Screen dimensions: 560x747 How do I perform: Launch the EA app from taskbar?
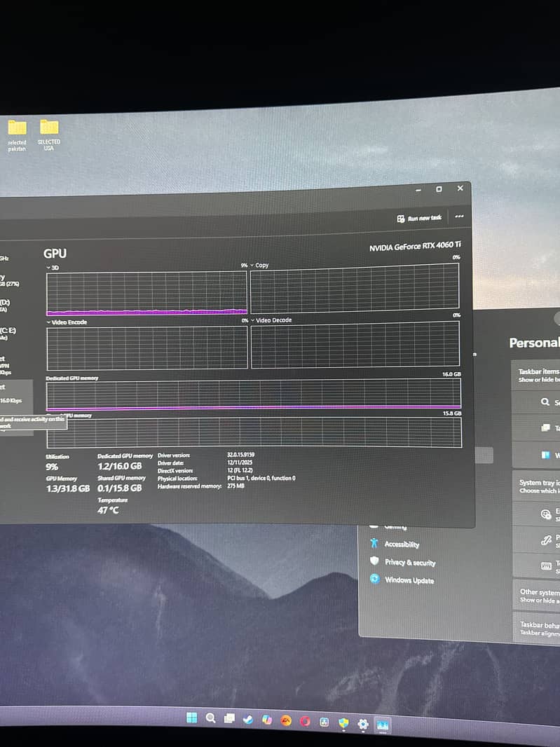click(286, 720)
